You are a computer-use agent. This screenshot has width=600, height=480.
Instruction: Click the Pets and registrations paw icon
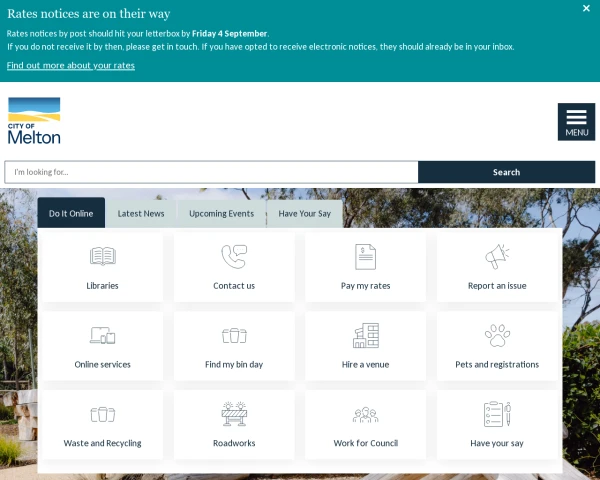[497, 335]
